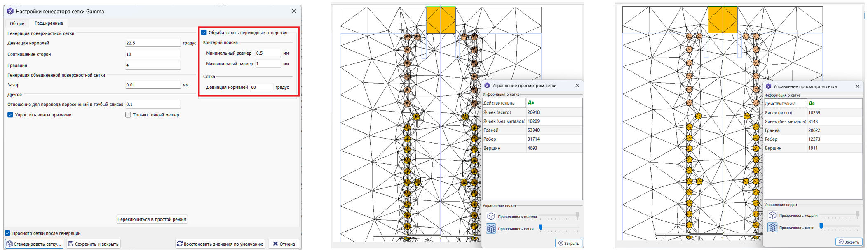Click the Gamma settings dialog app icon

(10, 12)
